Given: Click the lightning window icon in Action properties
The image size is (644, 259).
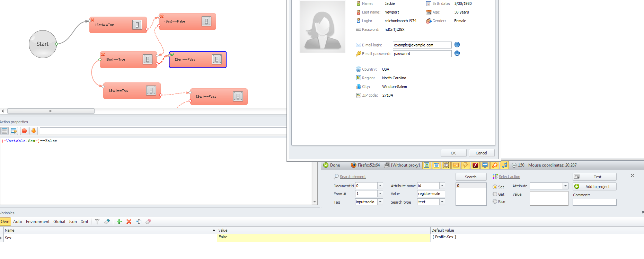Looking at the screenshot, I should click(x=14, y=131).
